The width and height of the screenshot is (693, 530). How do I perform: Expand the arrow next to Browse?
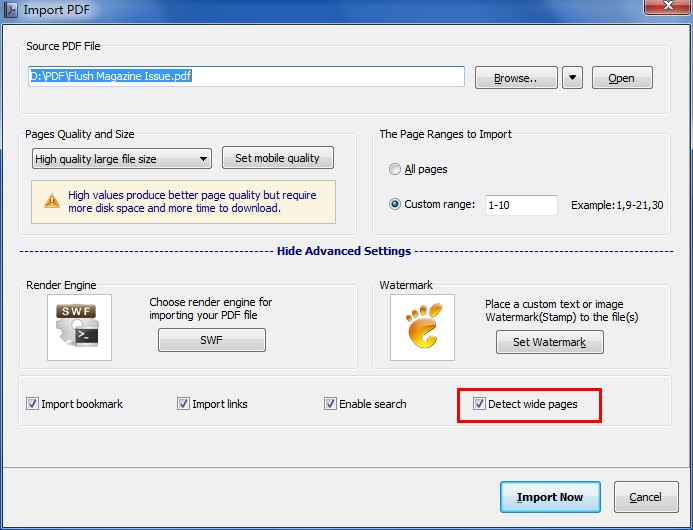tap(572, 78)
